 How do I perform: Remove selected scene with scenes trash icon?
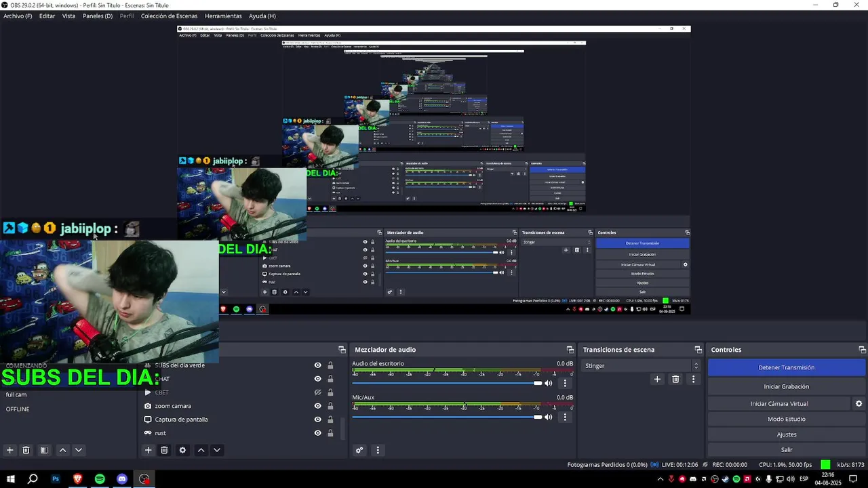click(26, 450)
